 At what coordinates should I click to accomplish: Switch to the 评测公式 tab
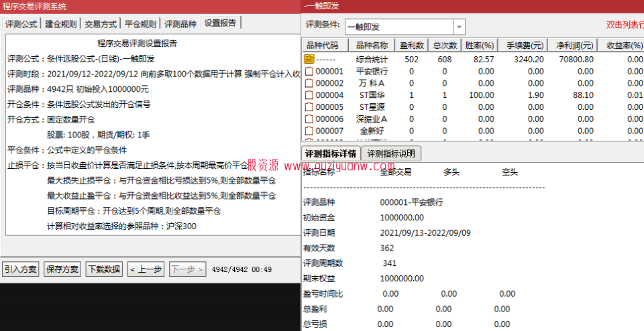pyautogui.click(x=21, y=24)
